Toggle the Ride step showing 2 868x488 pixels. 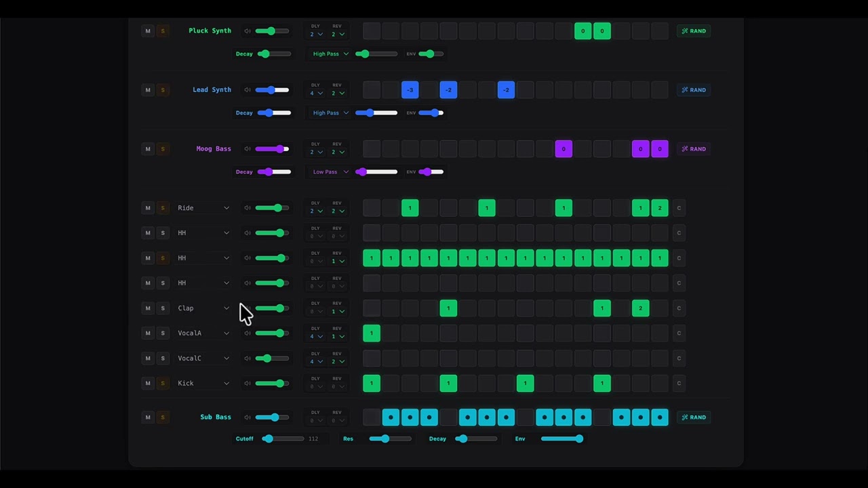coord(659,208)
